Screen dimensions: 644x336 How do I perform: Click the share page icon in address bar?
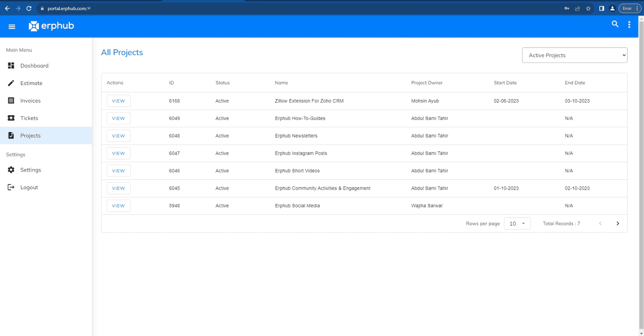point(578,8)
